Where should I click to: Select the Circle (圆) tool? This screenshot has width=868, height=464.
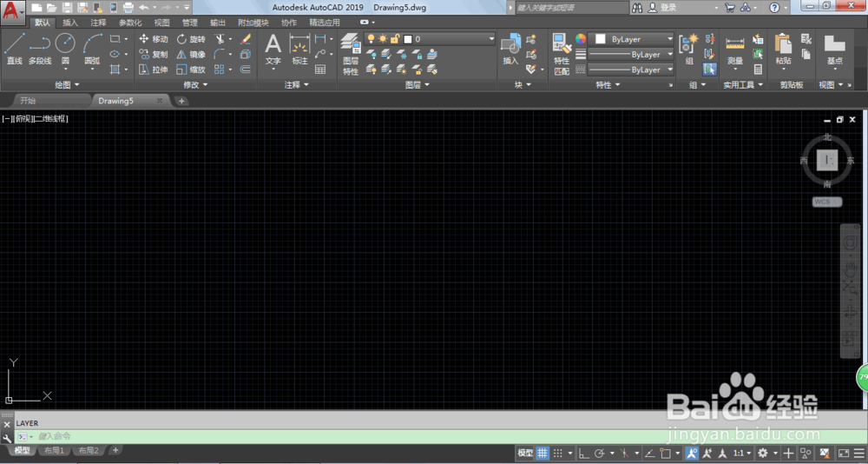click(x=65, y=50)
